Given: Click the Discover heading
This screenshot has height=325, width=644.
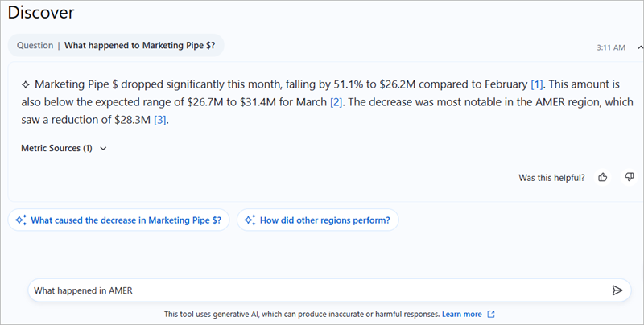Looking at the screenshot, I should (x=41, y=13).
